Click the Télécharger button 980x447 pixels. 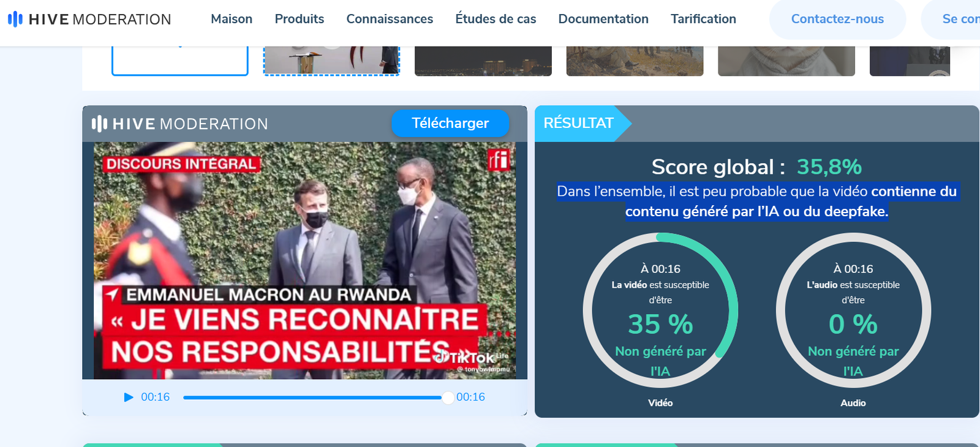(x=450, y=123)
